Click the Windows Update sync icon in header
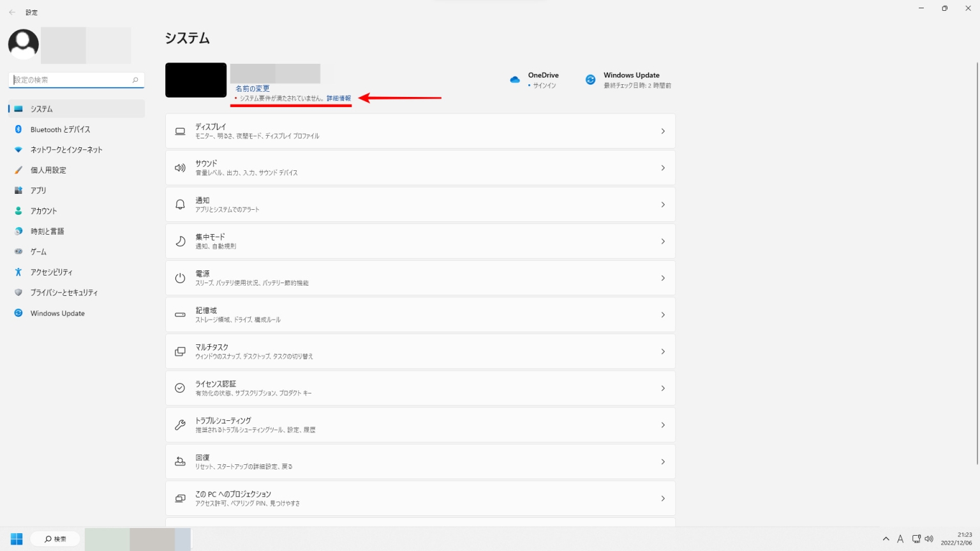 (590, 80)
